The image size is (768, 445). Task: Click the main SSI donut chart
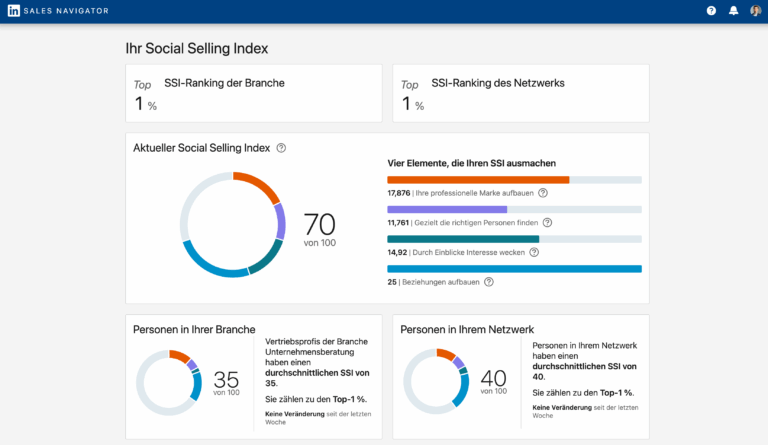233,225
